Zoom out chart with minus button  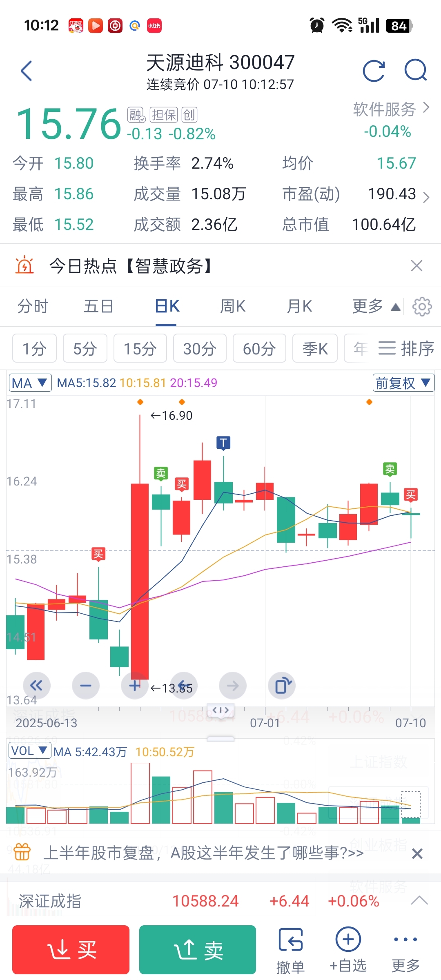[x=86, y=686]
